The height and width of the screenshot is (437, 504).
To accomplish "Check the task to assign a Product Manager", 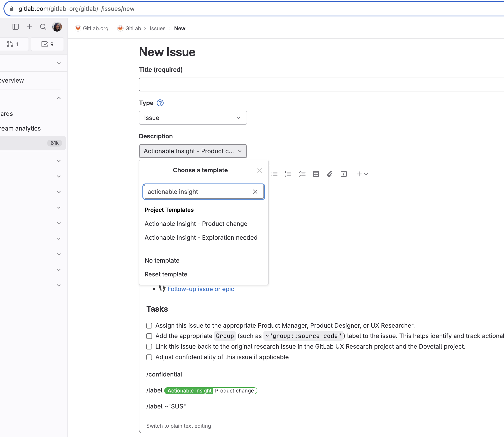I will coord(149,325).
